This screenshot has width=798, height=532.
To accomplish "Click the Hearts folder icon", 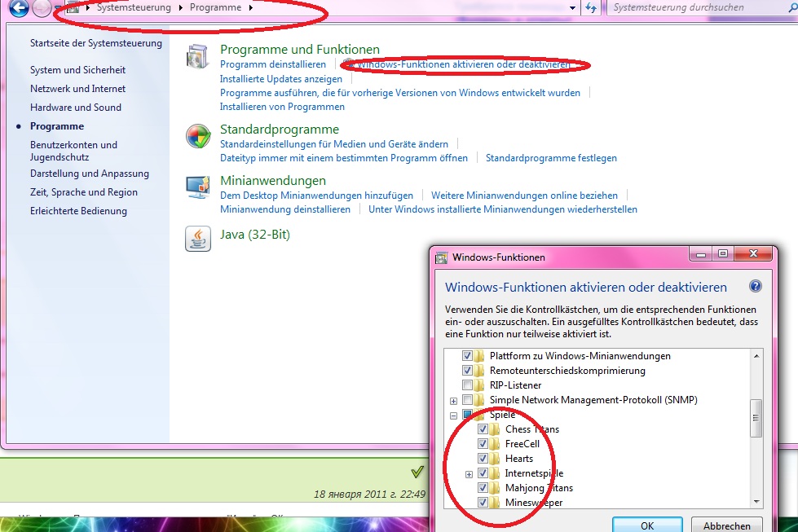I will click(496, 459).
